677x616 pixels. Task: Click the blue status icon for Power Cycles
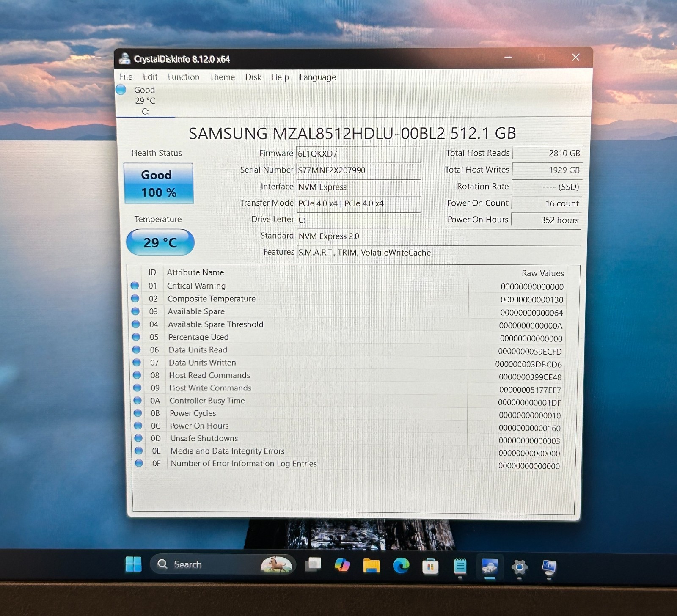[138, 413]
